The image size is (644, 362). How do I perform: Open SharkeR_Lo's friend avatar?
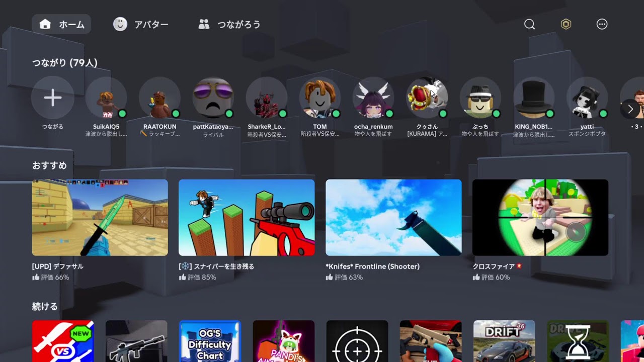click(267, 98)
